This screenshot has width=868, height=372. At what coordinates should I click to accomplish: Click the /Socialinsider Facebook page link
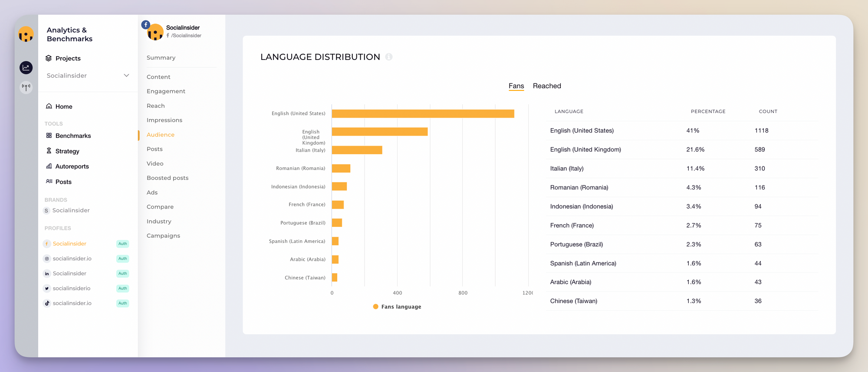click(186, 36)
